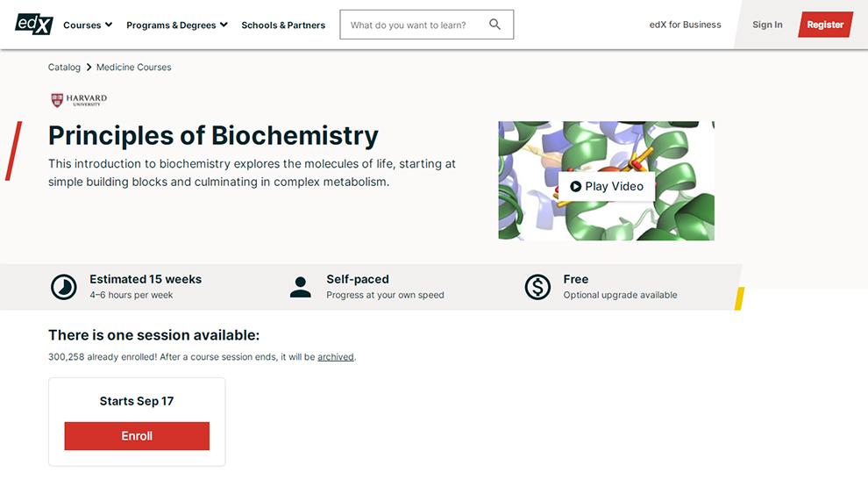Click the '4–6 hours per week' text
Screen dimensions: 868x480
[x=132, y=295]
